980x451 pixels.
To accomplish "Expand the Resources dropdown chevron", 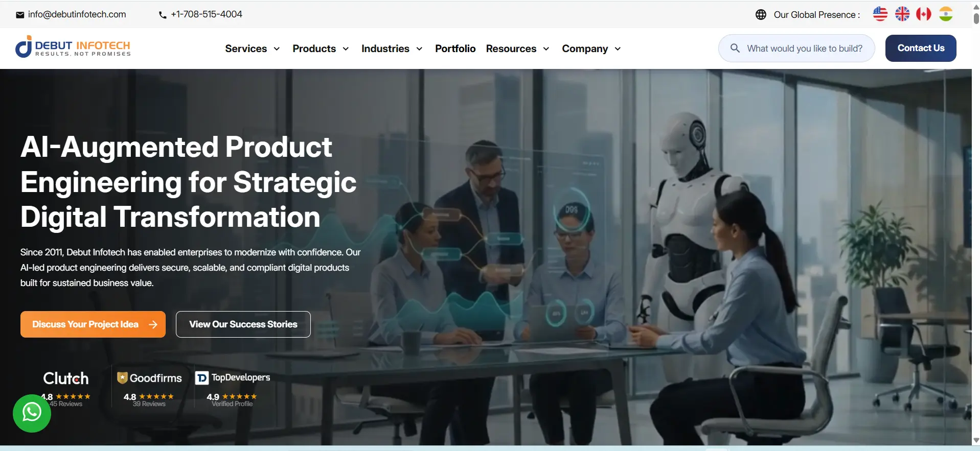I will pyautogui.click(x=546, y=49).
